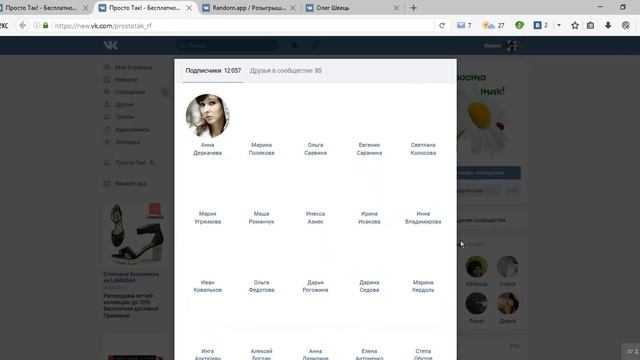Close the Олег Швець tab

tap(396, 8)
